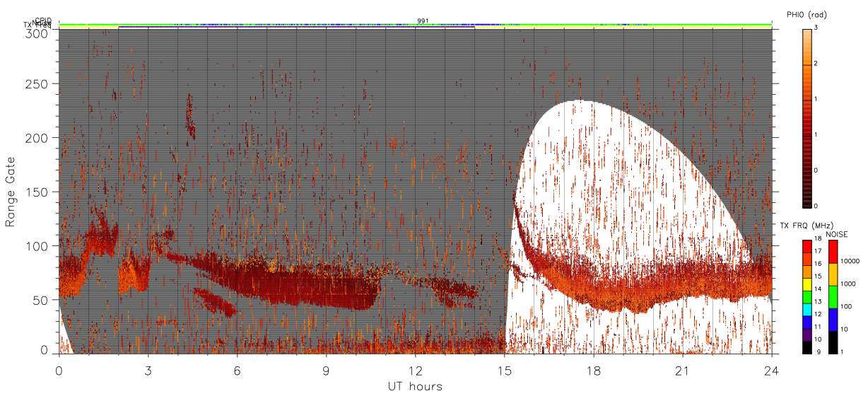
Task: Click the 'CPID' label at top left
Action: 43,21
